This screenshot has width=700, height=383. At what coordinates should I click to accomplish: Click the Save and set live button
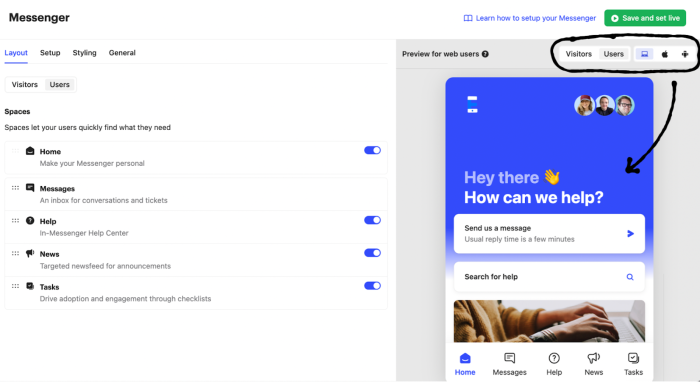click(x=645, y=18)
